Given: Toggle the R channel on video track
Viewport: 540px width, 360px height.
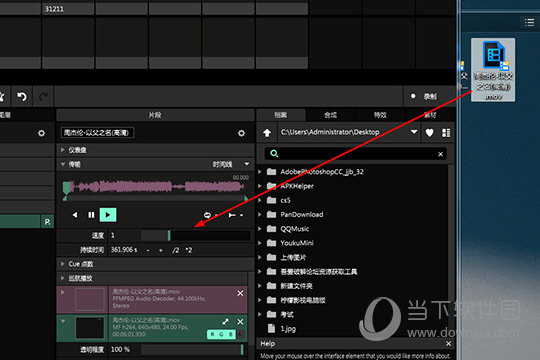Looking at the screenshot, I should tap(212, 334).
